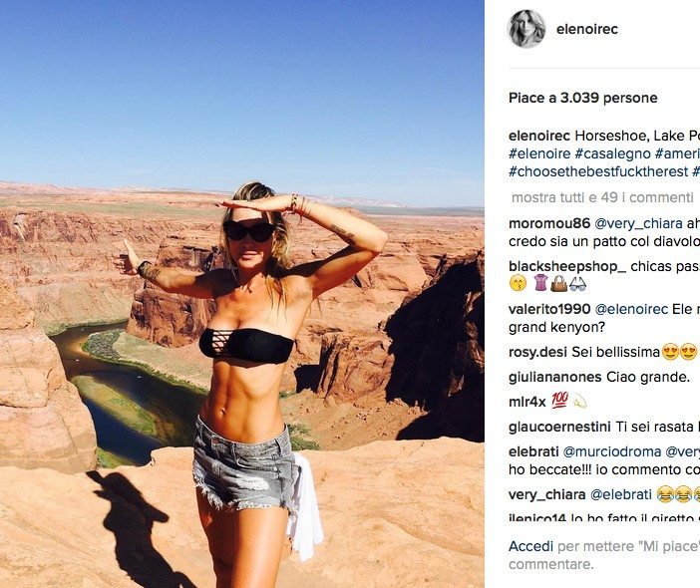Click the @very_chiara mention in moromou86's comment
Screen dimensions: 700x588
[638, 223]
